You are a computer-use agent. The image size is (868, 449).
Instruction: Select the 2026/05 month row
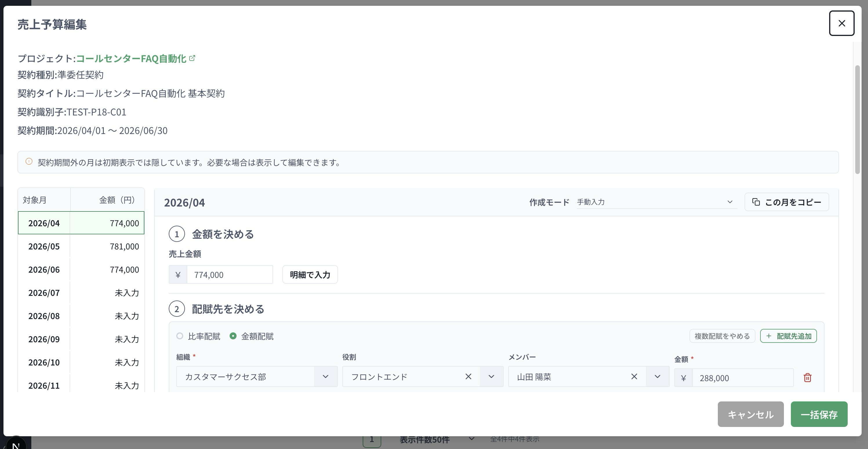coord(81,246)
